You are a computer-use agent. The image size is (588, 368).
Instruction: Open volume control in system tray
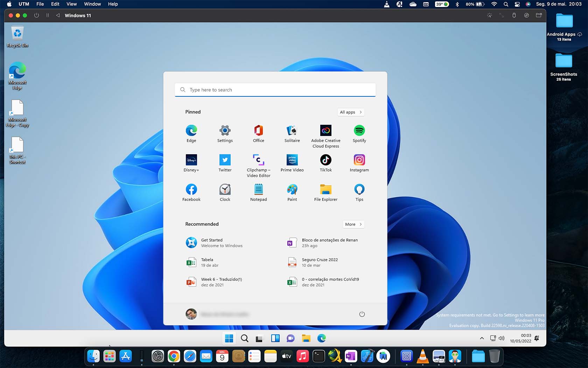pyautogui.click(x=502, y=338)
